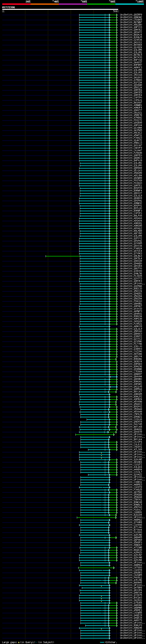Select the UniRef100_B4FY16 label
146x644 pixels.
pyautogui.click(x=131, y=60)
